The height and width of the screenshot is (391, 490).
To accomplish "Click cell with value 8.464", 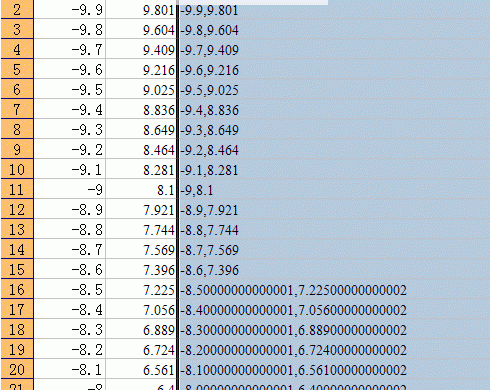I will 141,149.
